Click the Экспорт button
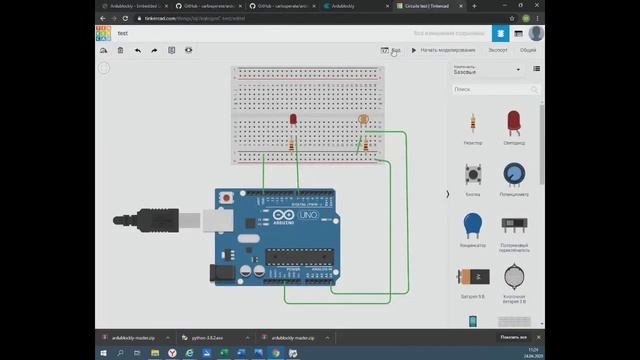The image size is (640, 360). click(498, 50)
